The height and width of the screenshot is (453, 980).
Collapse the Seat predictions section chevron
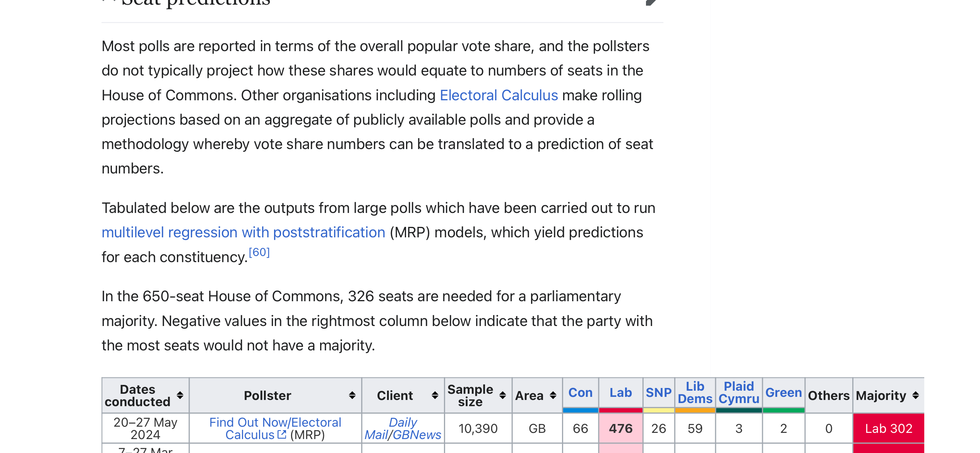point(109,1)
